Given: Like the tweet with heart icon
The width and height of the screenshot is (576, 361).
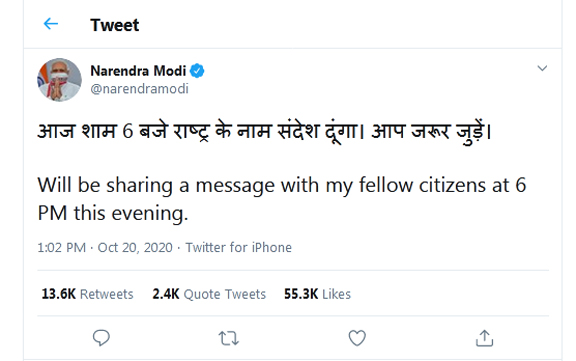Looking at the screenshot, I should click(x=357, y=338).
